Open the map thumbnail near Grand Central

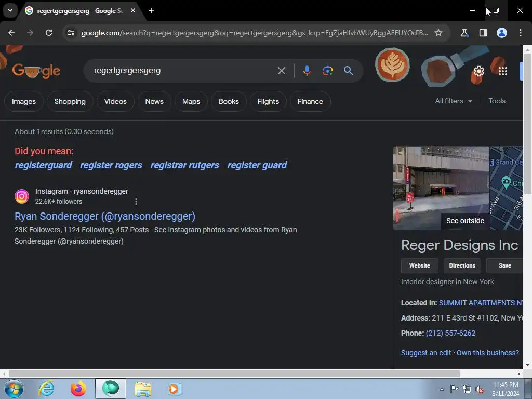(x=506, y=188)
